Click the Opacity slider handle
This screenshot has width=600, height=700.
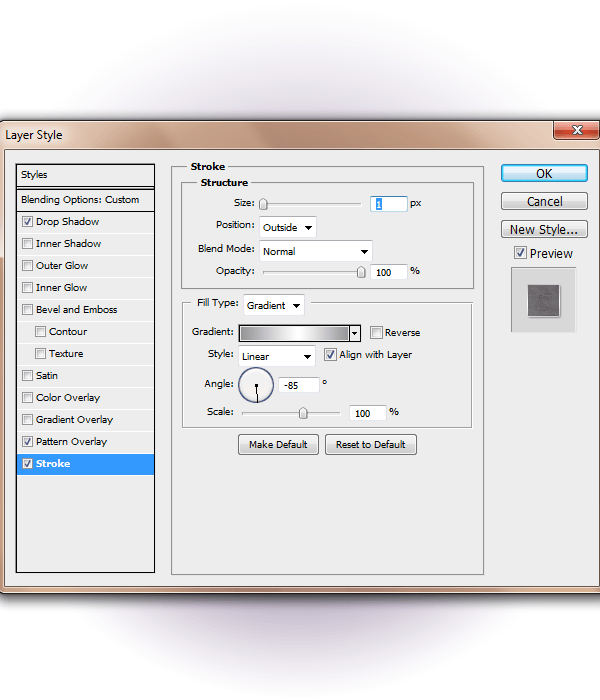pos(361,272)
